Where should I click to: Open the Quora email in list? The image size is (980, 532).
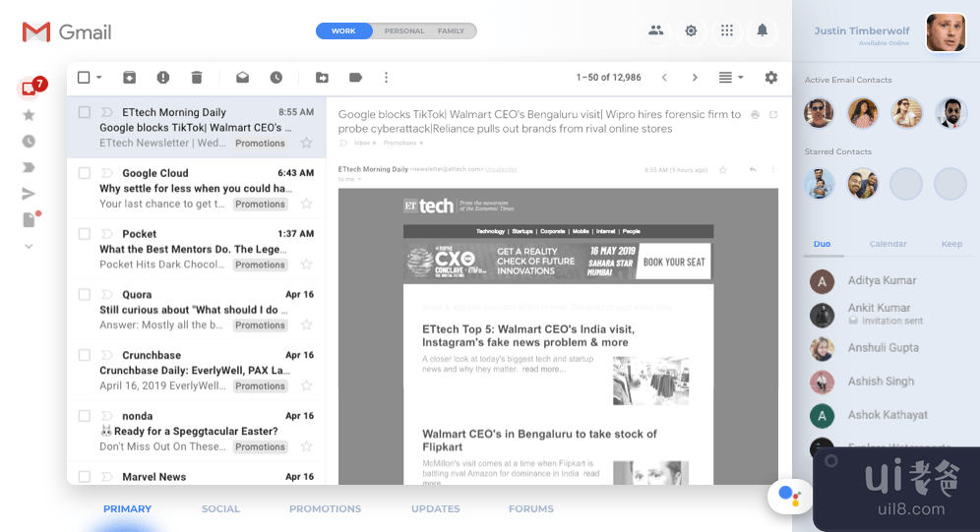click(x=196, y=310)
